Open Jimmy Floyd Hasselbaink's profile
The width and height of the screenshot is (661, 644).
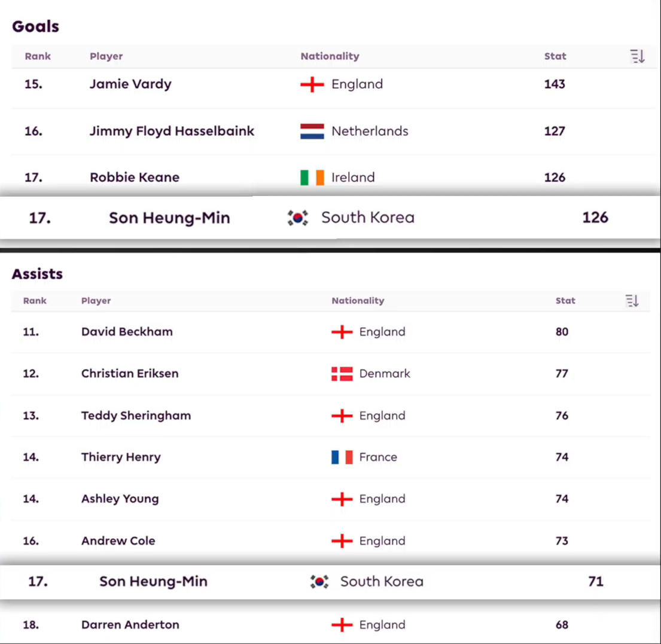(172, 131)
